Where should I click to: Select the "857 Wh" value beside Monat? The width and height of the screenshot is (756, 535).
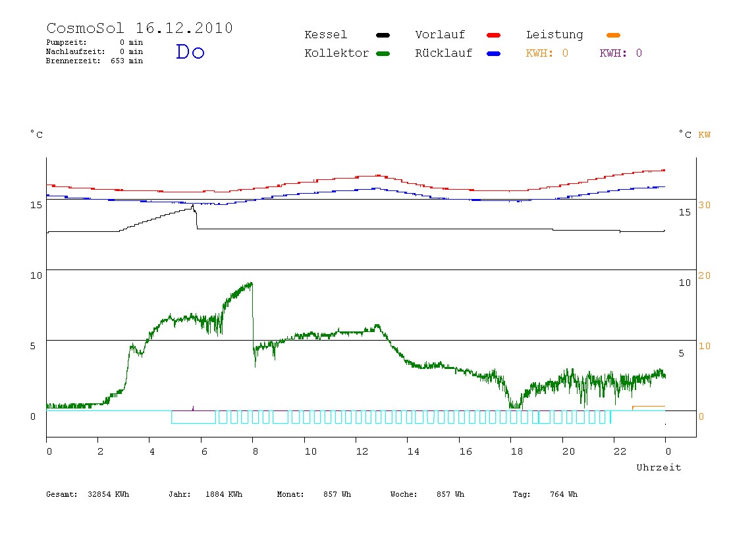click(337, 494)
